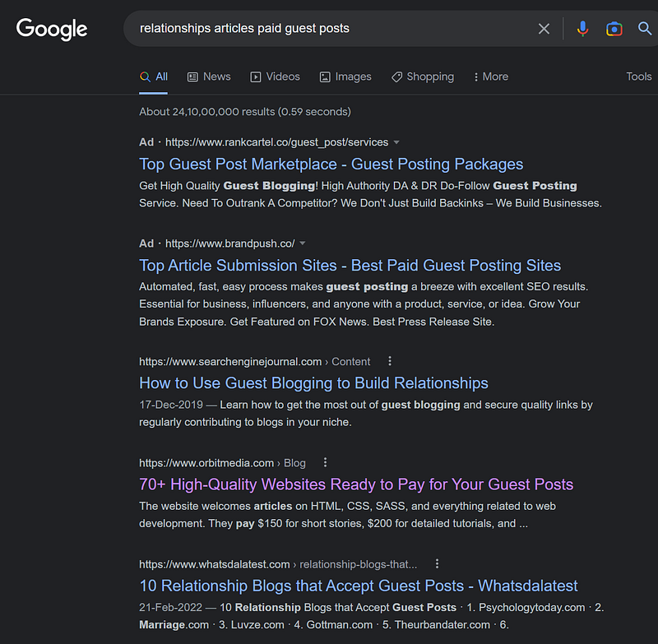Expand the brandpush.co ad dropdown arrow
Viewport: 658px width, 644px height.
(303, 243)
